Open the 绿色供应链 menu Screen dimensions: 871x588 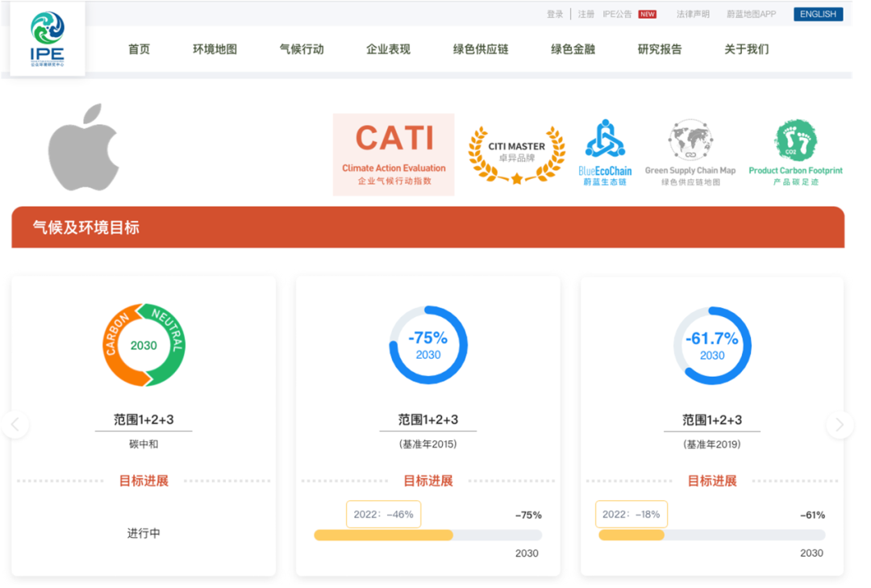click(481, 49)
